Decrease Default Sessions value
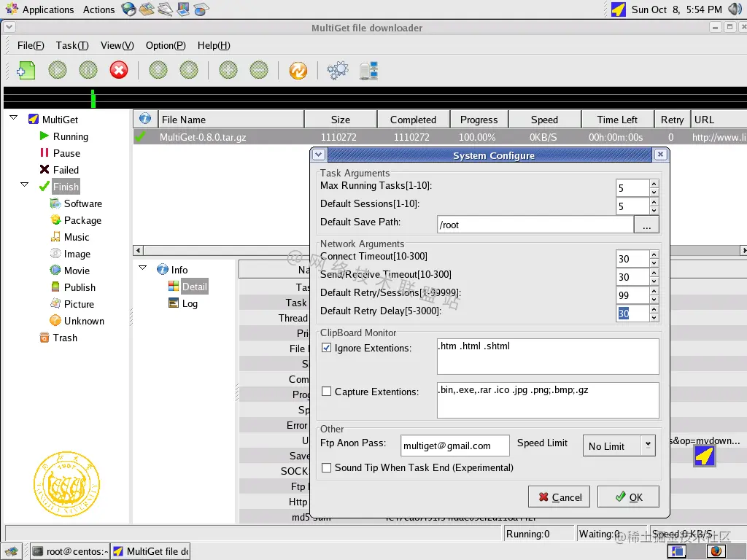 point(654,211)
